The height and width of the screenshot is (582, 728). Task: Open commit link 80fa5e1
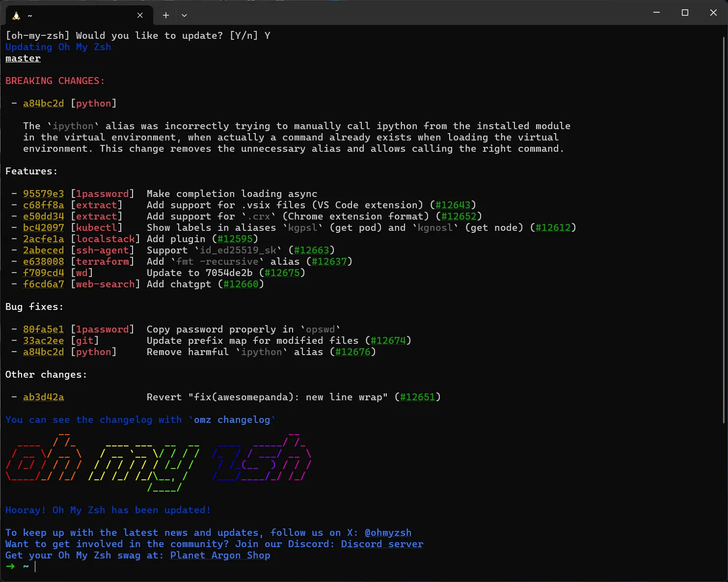pyautogui.click(x=43, y=329)
